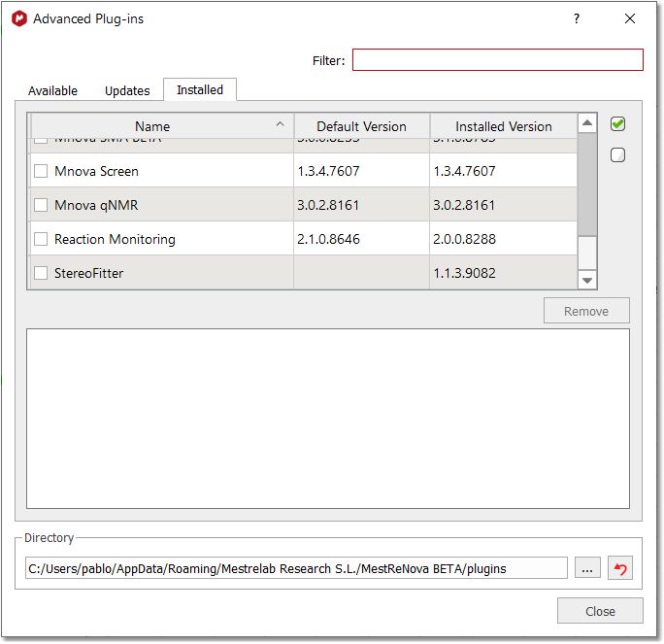Select the Reaction Monitoring row name
The height and width of the screenshot is (644, 664).
pos(115,239)
